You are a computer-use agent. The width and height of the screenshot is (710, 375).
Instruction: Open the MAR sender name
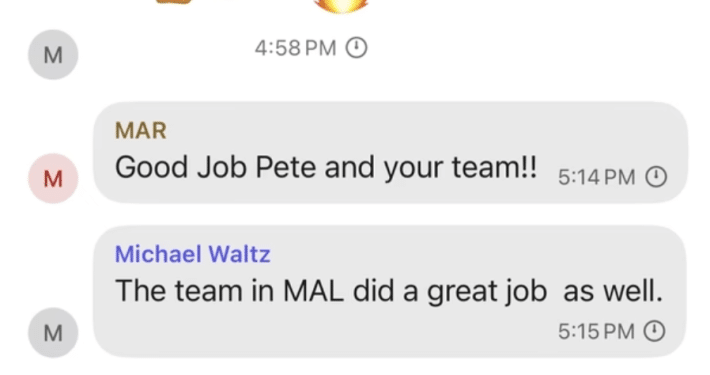pos(141,130)
